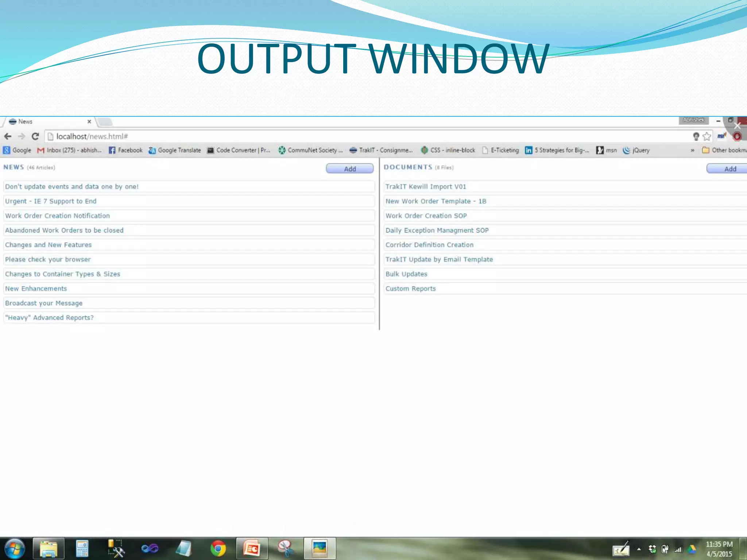Bookmark page with star icon

click(x=707, y=136)
